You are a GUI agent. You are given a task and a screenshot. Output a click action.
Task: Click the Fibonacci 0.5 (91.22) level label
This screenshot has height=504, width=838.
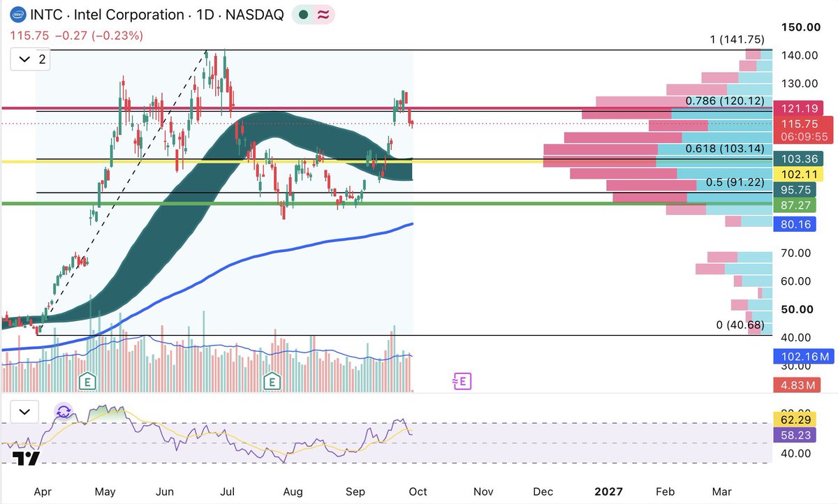tap(735, 183)
